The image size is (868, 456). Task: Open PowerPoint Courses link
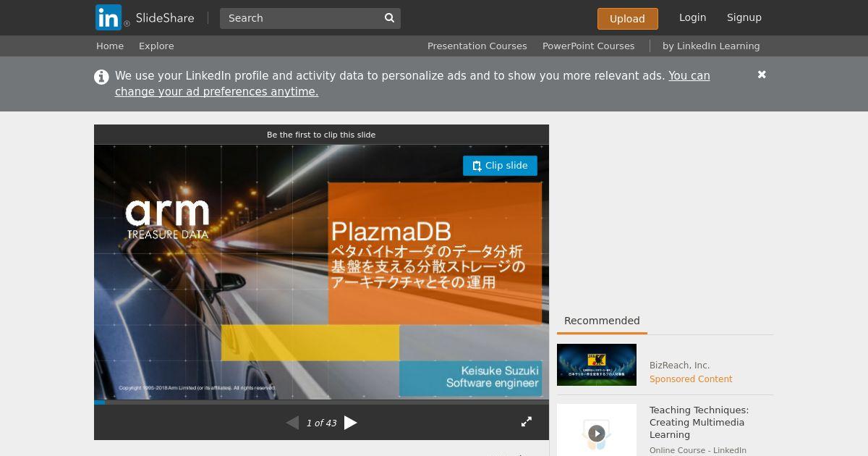588,46
